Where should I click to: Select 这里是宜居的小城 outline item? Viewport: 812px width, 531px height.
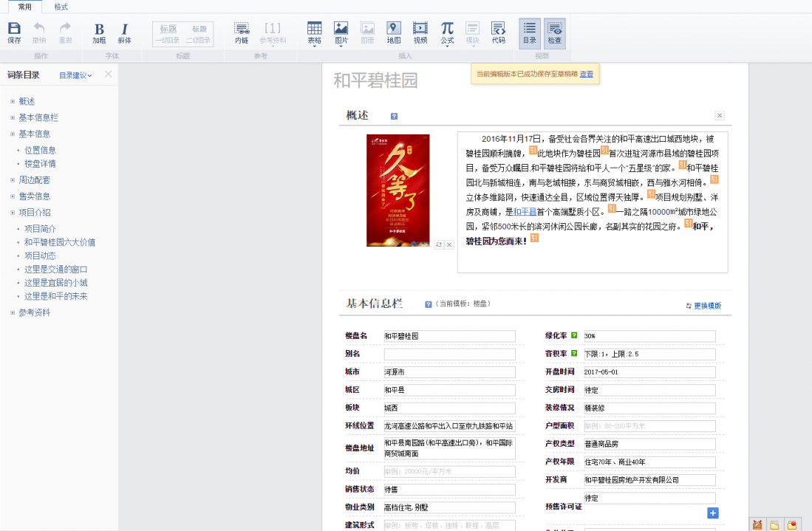tap(55, 283)
